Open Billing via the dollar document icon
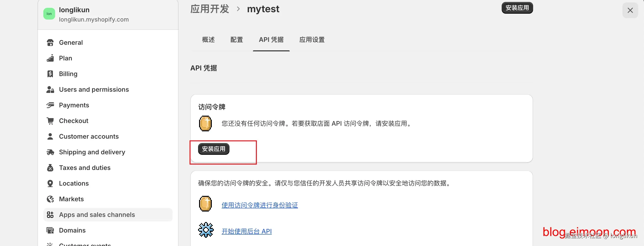 tap(50, 74)
